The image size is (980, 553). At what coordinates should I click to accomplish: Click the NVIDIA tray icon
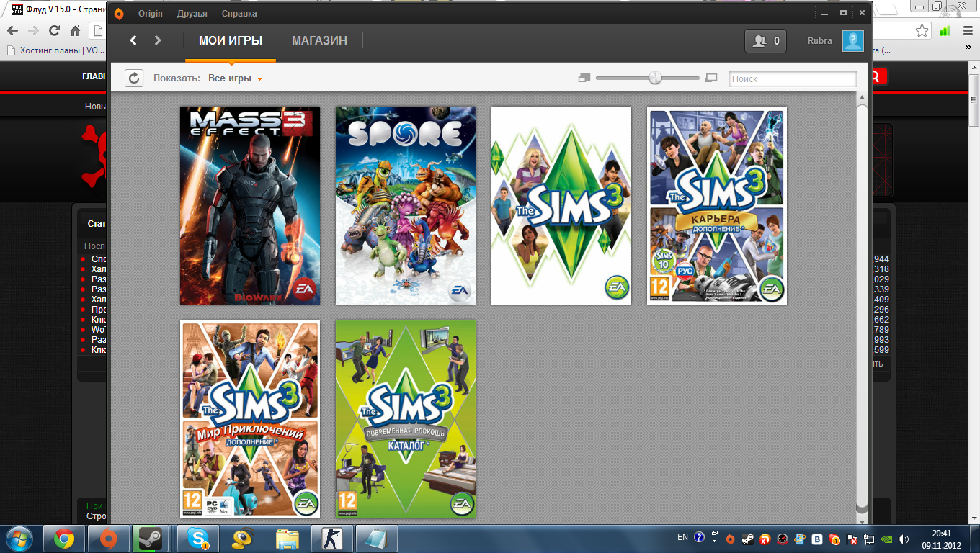click(887, 539)
